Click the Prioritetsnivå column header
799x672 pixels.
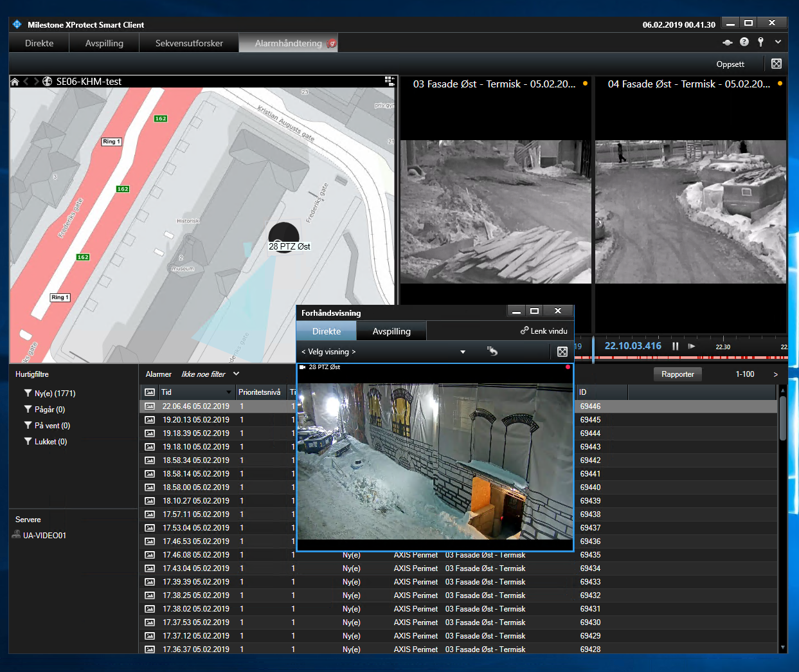point(260,392)
